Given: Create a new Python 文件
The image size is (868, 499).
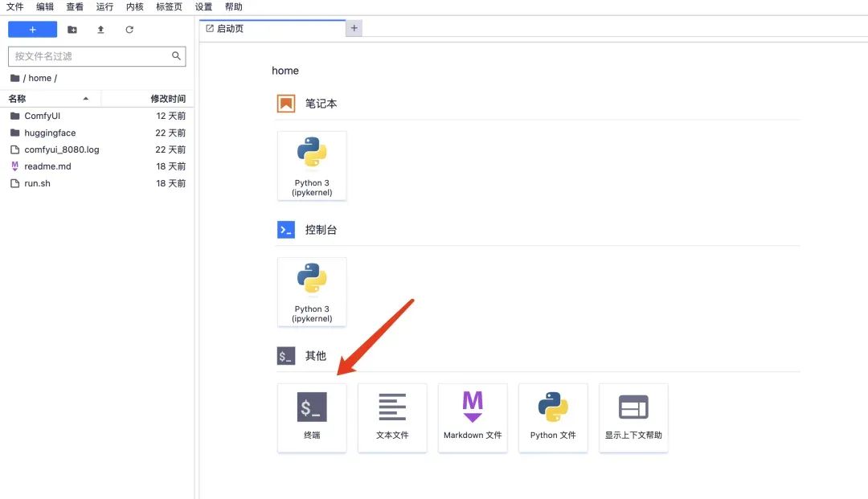Looking at the screenshot, I should coord(553,417).
